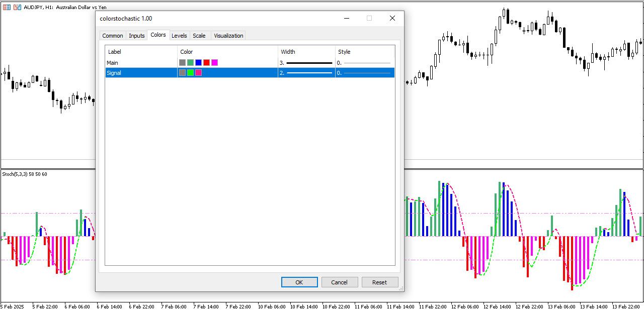Screen dimensions: 644x312
Task: Click the Style column header
Action: pyautogui.click(x=365, y=52)
